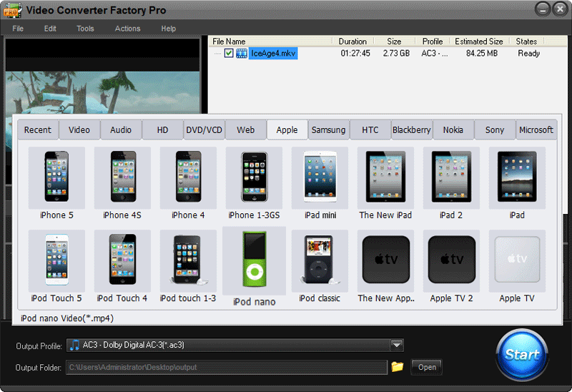The height and width of the screenshot is (392, 572).
Task: Open the Edit menu
Action: pos(50,29)
